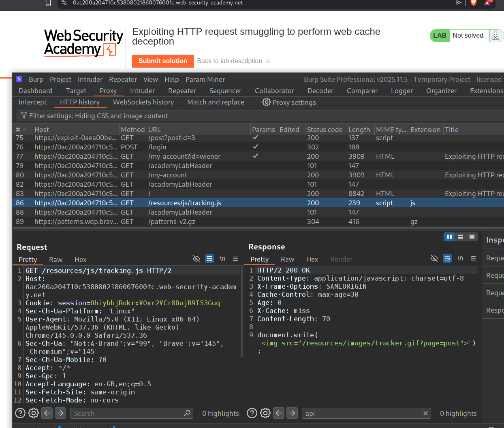Toggle non-printable \n characters in Request
This screenshot has height=428, width=504.
[x=222, y=259]
